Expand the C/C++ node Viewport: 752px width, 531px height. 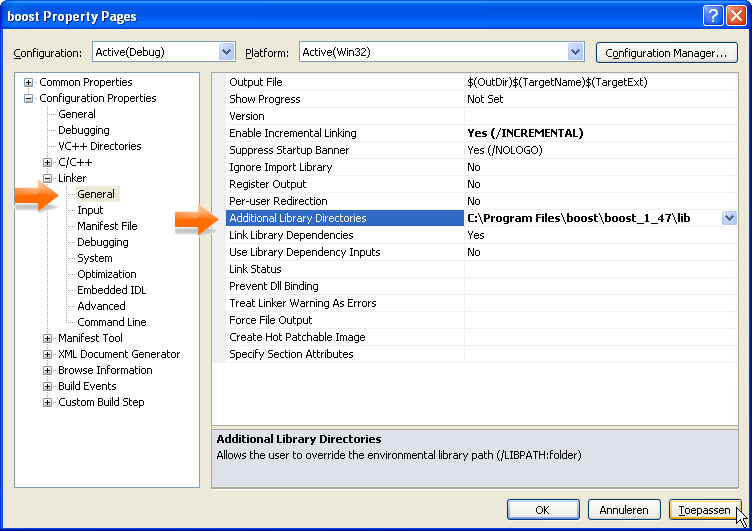47,162
